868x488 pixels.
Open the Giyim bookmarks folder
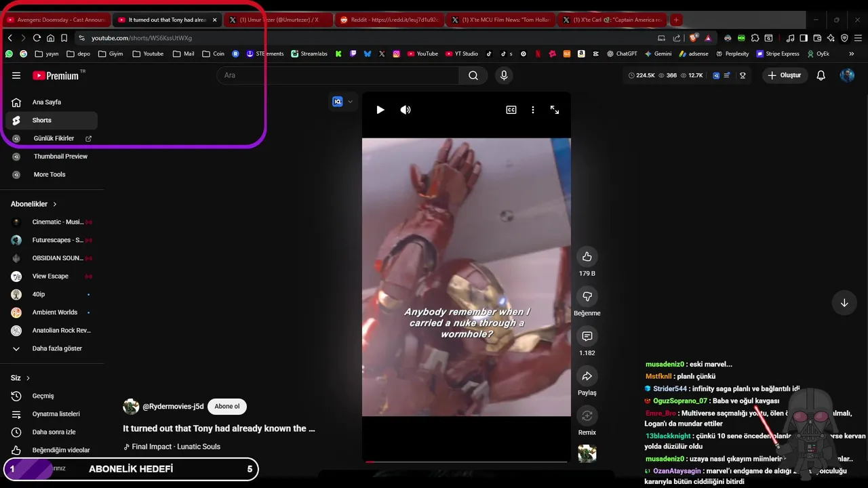pos(111,54)
